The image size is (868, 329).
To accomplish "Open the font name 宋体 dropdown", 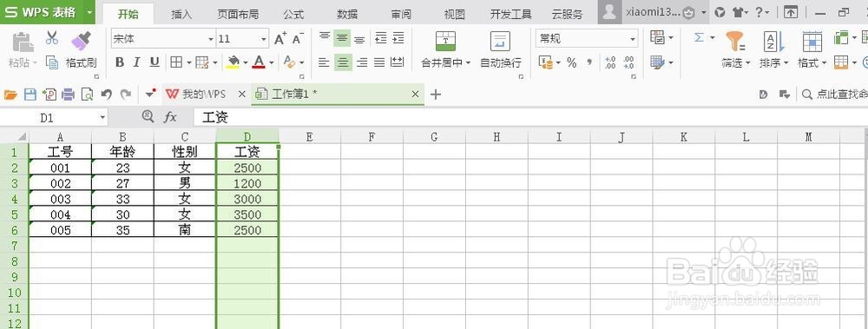I will [x=210, y=39].
